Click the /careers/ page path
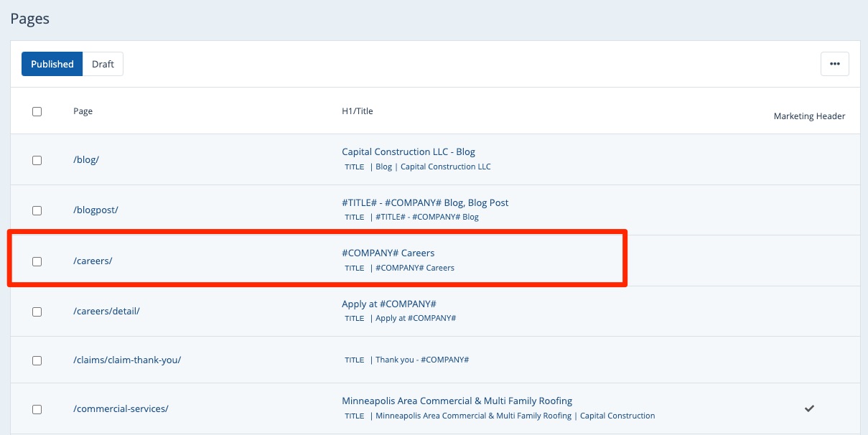The width and height of the screenshot is (868, 435). tap(93, 261)
